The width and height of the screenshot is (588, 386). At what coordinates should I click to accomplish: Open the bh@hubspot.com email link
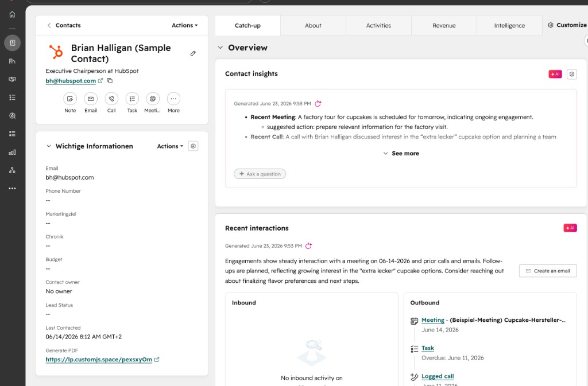tap(71, 80)
